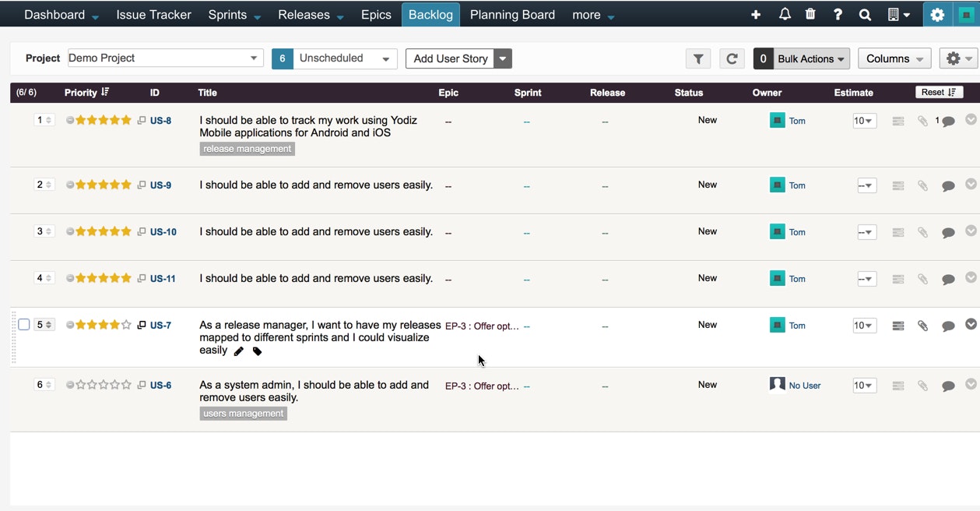Click the refresh icon
The width and height of the screenshot is (980, 511).
(732, 58)
